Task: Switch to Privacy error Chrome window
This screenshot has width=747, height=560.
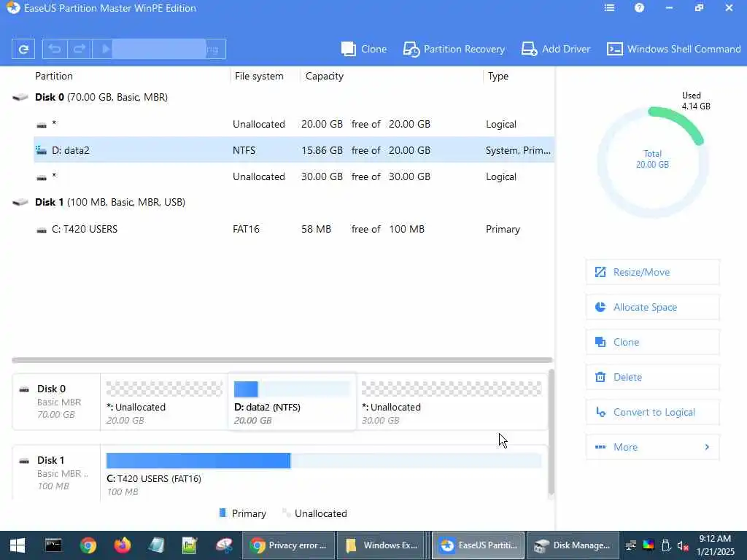Action: (289, 545)
